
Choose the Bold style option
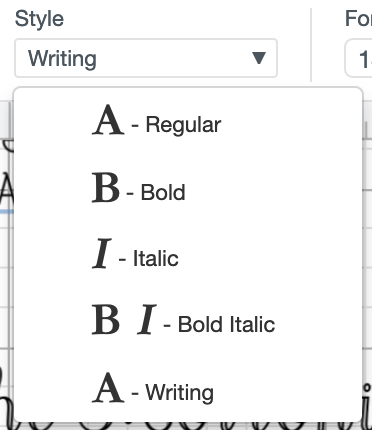188,189
